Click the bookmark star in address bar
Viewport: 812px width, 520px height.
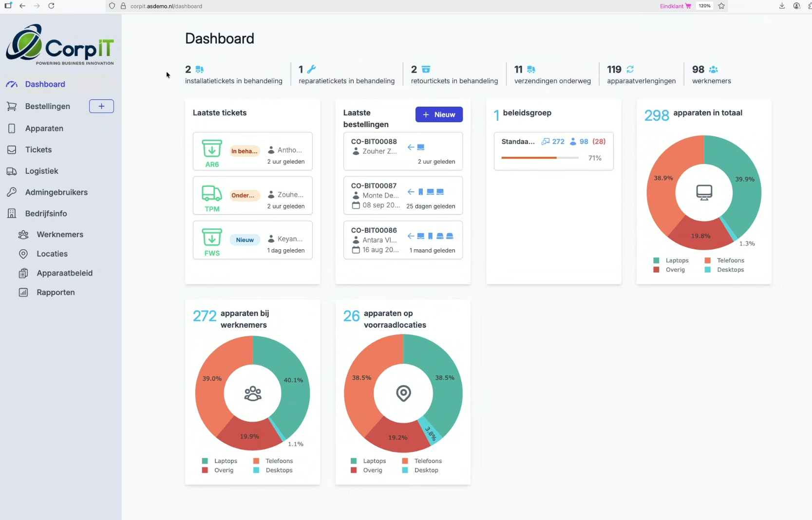(x=721, y=6)
